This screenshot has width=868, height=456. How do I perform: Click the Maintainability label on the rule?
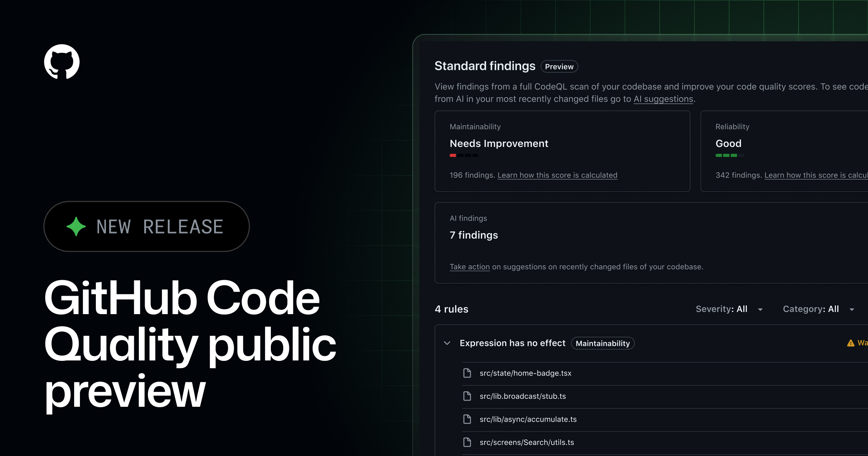603,343
